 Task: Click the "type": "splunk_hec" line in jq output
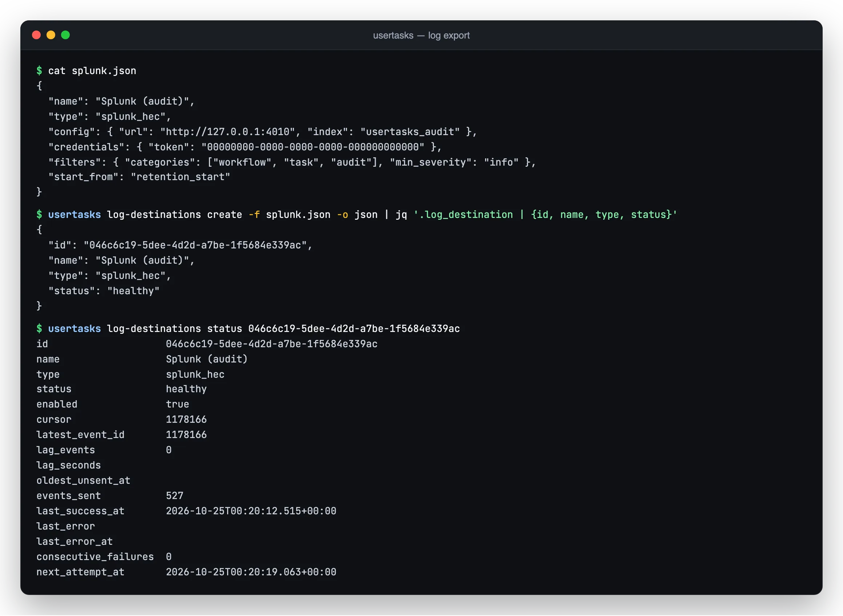point(110,276)
